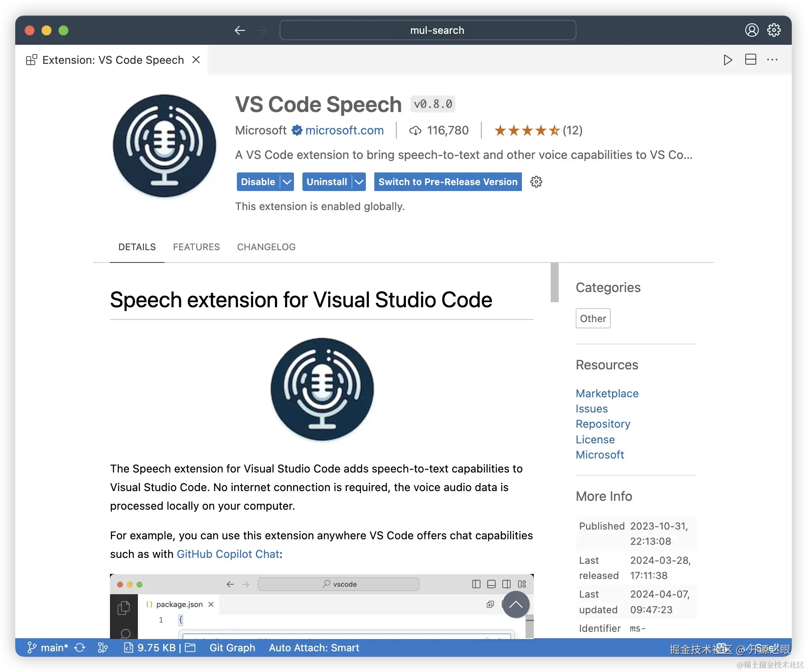807x672 pixels.
Task: Click the v0.8.0 version badge
Action: pyautogui.click(x=433, y=104)
